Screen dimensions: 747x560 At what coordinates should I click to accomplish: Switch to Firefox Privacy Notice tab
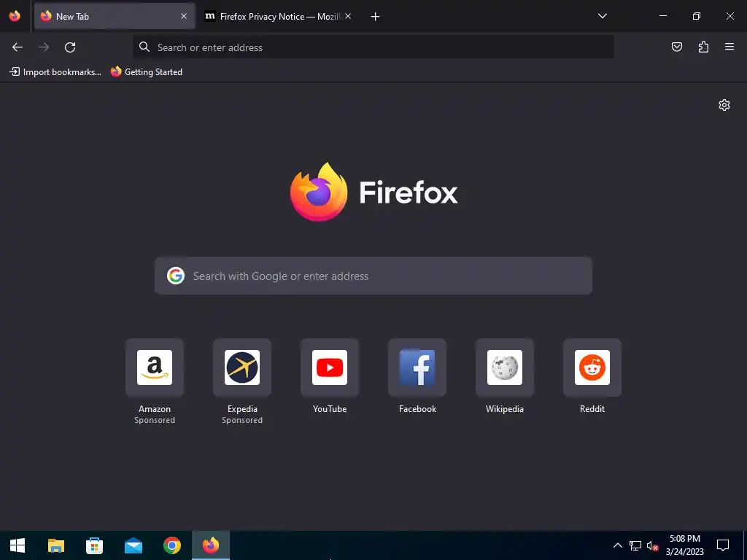click(x=279, y=16)
